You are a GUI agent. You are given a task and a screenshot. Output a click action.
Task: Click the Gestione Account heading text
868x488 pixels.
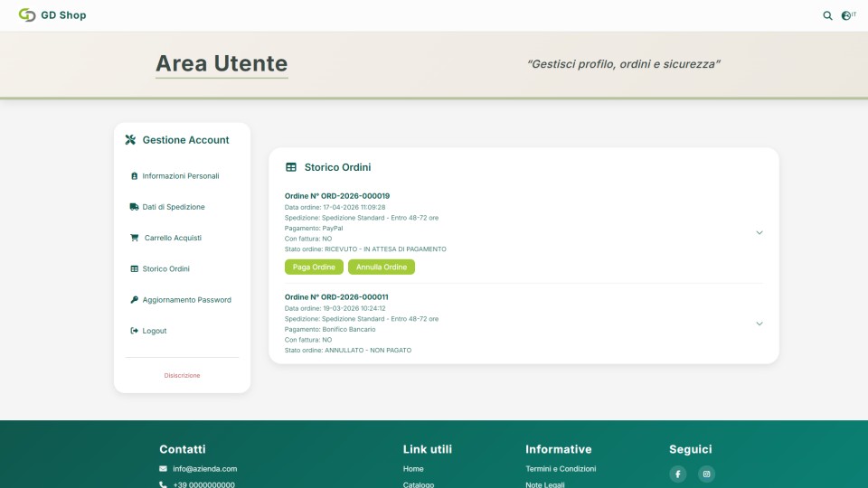click(185, 140)
